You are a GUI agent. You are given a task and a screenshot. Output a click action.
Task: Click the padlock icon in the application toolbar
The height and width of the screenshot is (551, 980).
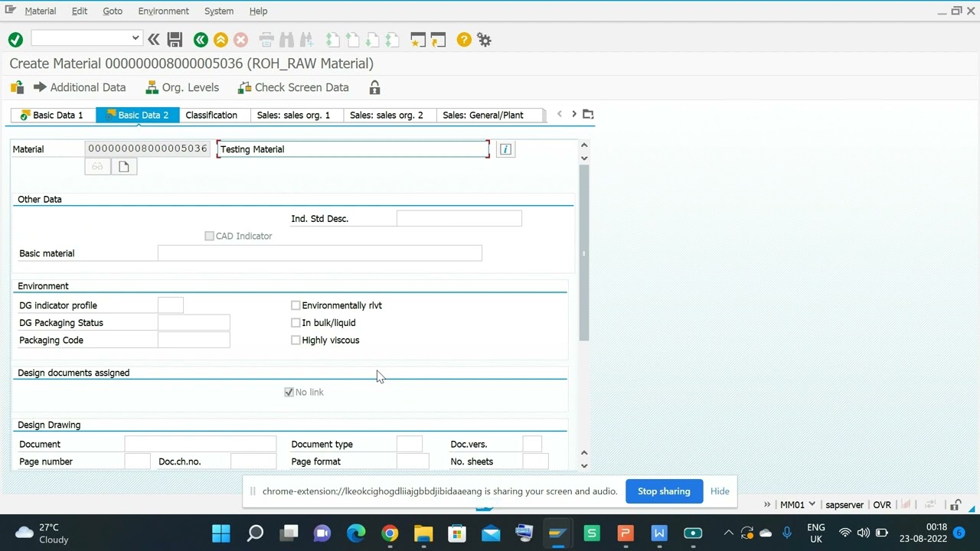374,87
